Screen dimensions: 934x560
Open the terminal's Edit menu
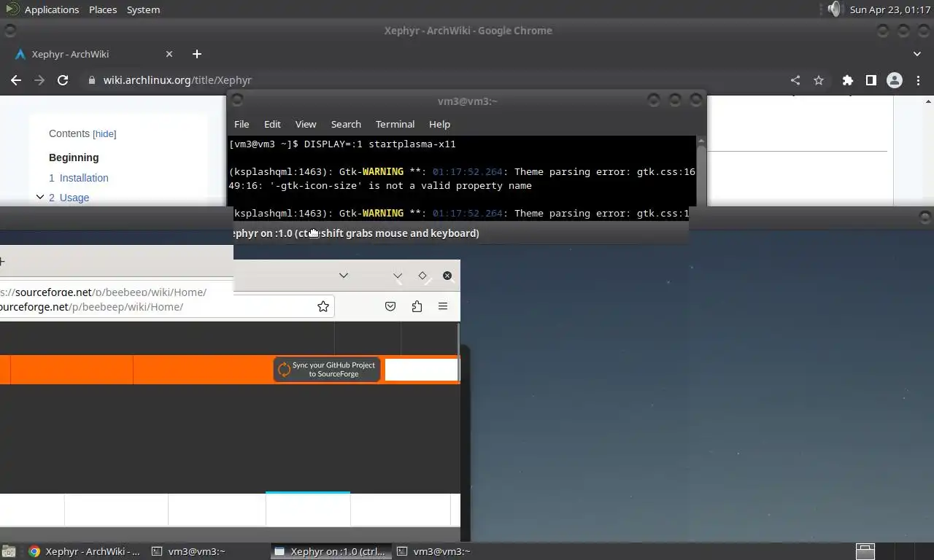[272, 124]
